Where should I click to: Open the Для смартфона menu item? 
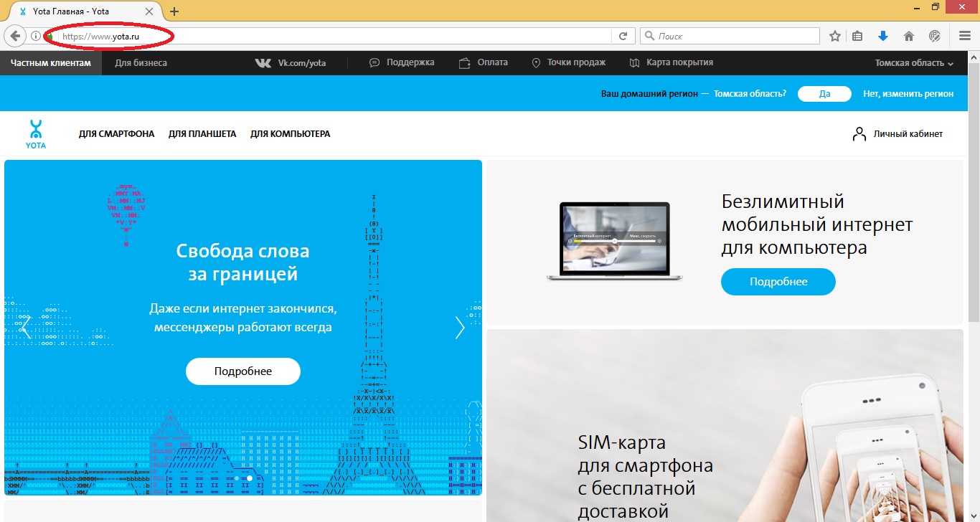pyautogui.click(x=116, y=134)
